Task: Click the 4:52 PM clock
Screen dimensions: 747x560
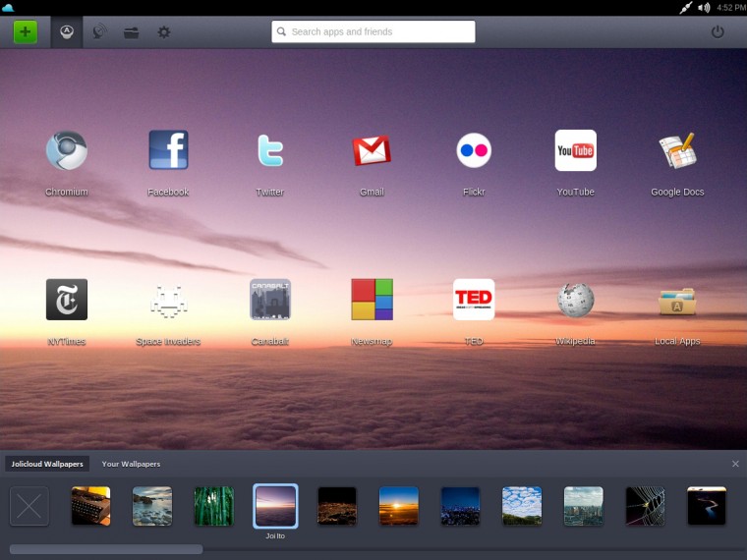Action: (x=731, y=8)
